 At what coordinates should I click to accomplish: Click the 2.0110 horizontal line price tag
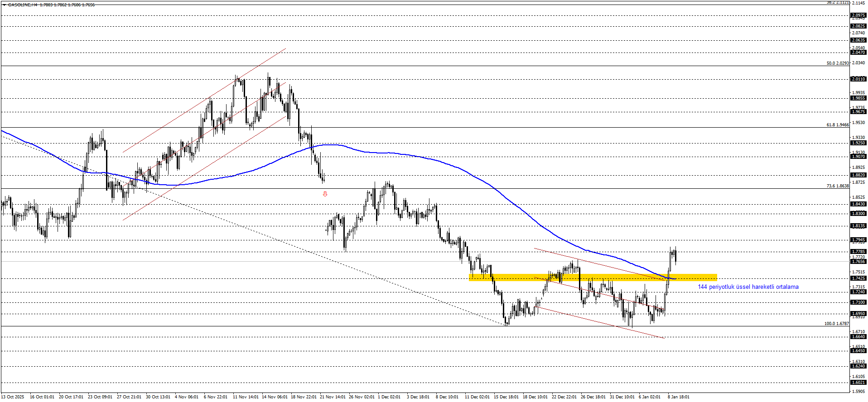click(x=858, y=79)
